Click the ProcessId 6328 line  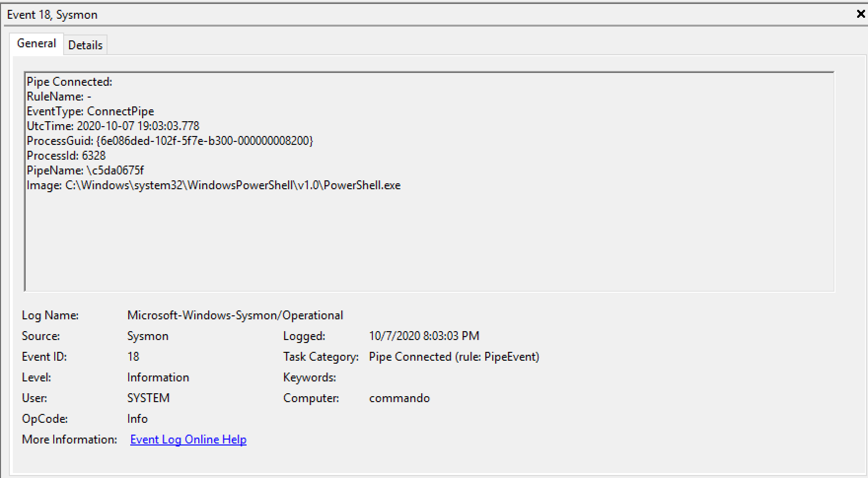[x=66, y=156]
